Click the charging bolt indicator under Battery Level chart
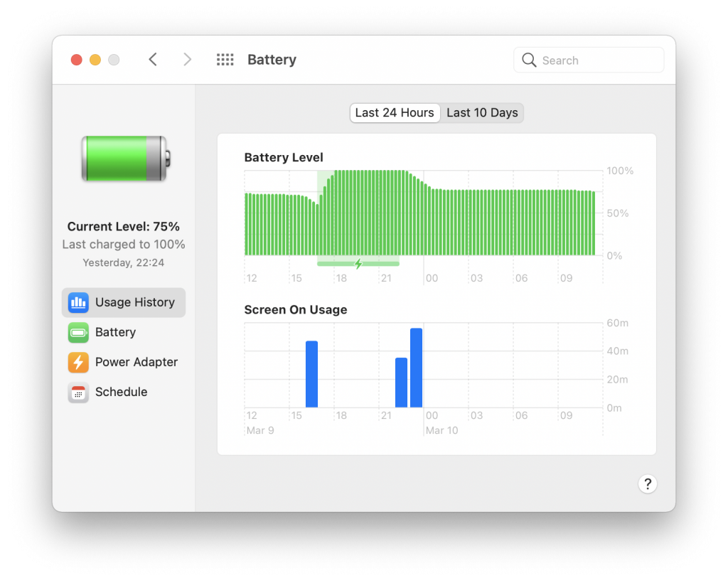Screen dimensions: 728x581 click(x=357, y=263)
